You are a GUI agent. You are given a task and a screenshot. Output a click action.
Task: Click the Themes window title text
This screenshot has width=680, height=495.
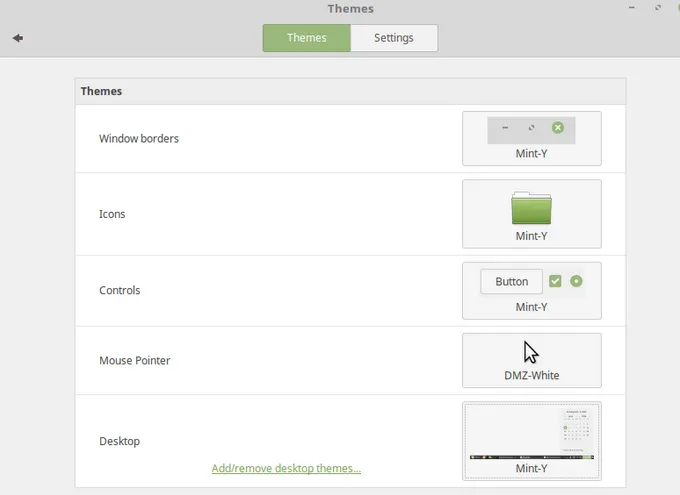tap(350, 9)
